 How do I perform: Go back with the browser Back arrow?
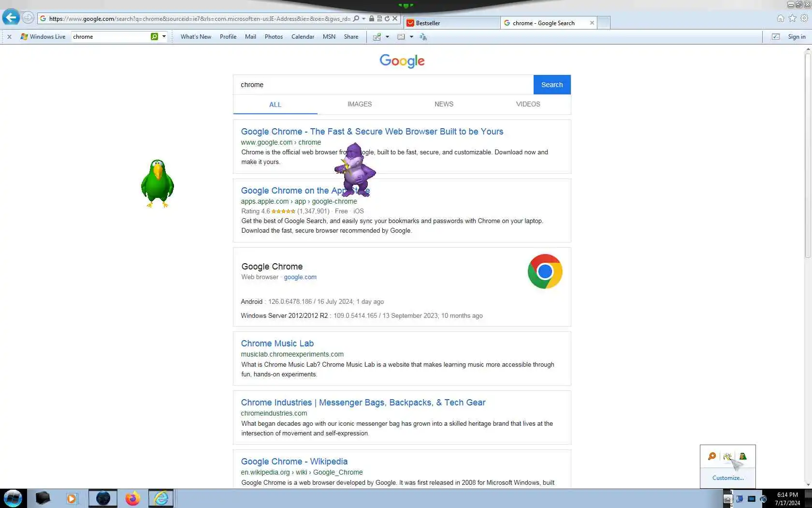11,18
